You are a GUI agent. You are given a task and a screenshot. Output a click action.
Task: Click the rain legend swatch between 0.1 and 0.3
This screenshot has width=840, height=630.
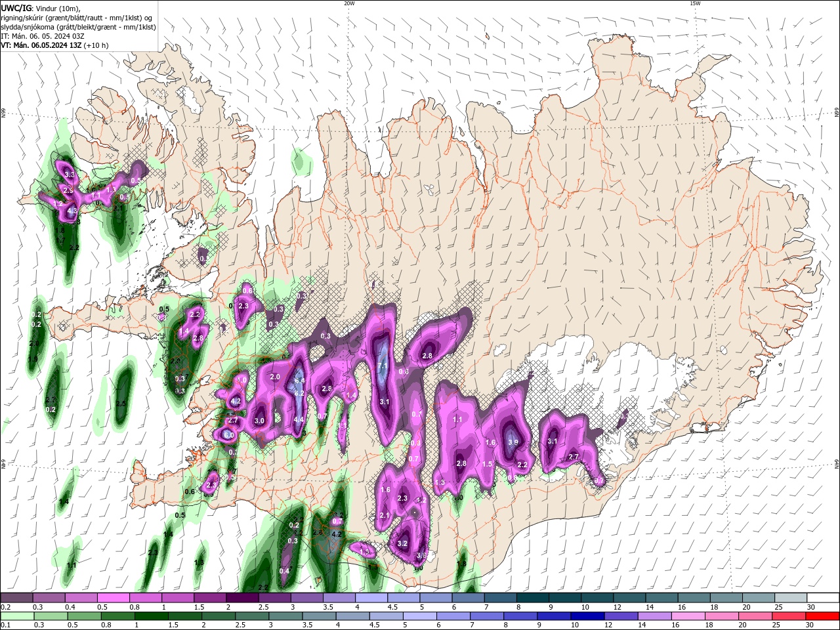[16, 616]
